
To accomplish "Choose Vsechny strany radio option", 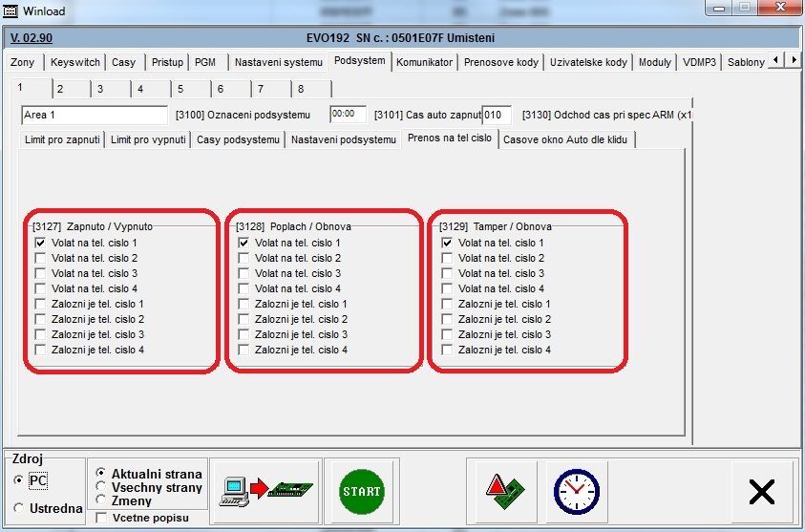I will pyautogui.click(x=102, y=486).
